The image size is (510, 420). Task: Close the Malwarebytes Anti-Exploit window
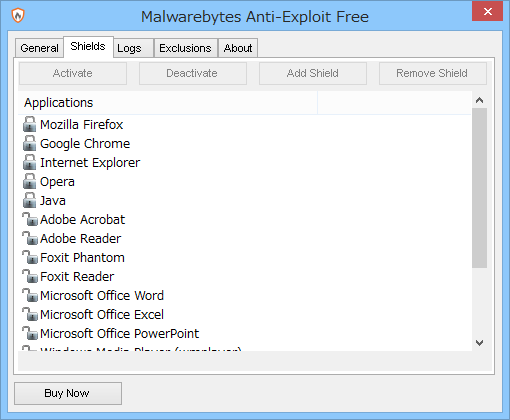(487, 11)
